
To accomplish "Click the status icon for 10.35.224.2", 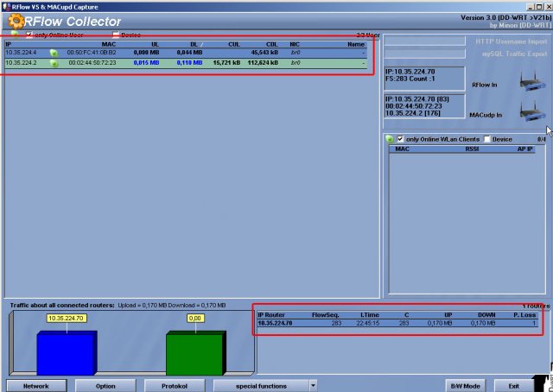I will point(54,63).
